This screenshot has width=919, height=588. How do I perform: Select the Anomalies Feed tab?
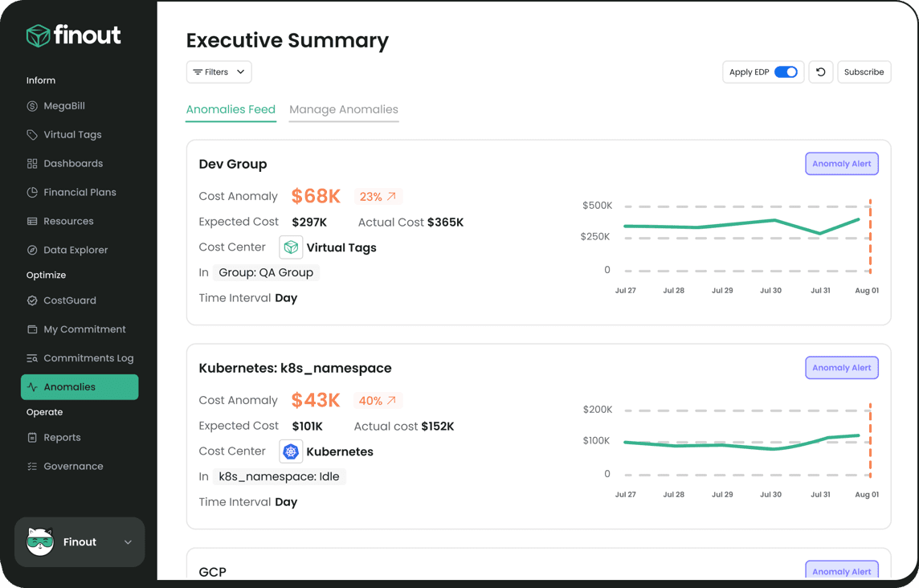click(x=231, y=110)
